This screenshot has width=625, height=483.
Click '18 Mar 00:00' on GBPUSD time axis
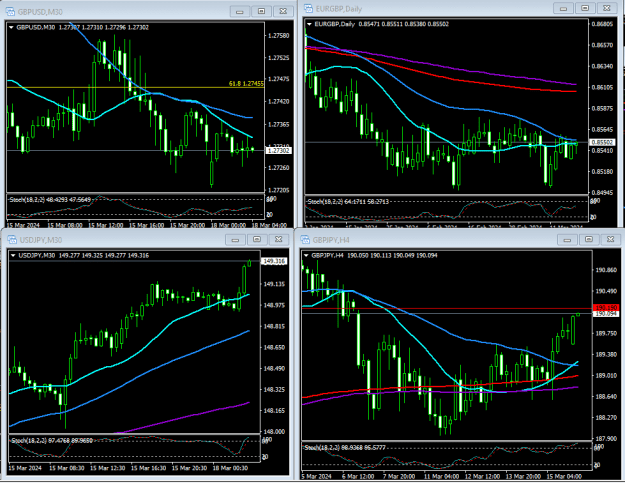click(x=229, y=225)
